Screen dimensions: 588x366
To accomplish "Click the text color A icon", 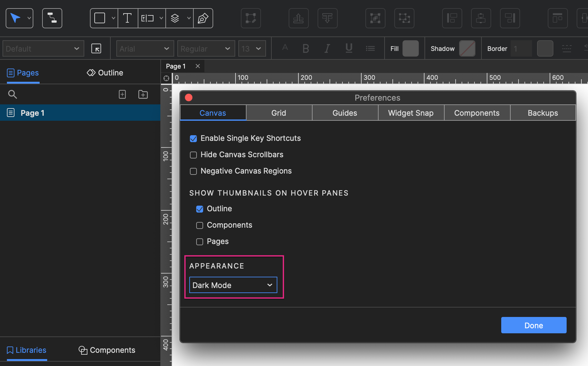I will 285,48.
